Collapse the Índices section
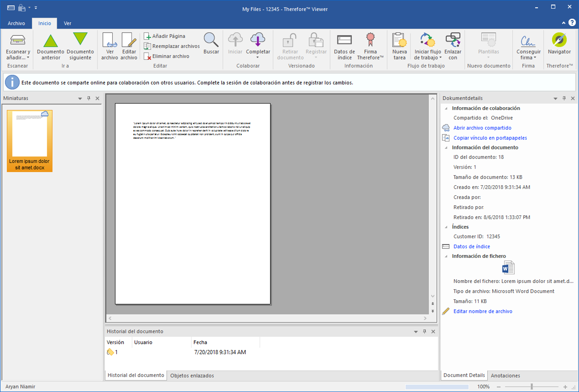Screen dimensions: 579x392 [446, 227]
